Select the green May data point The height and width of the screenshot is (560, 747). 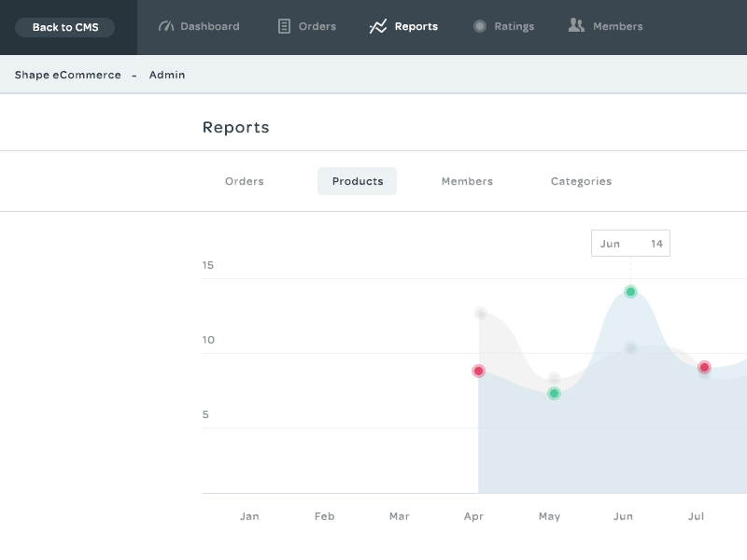553,393
